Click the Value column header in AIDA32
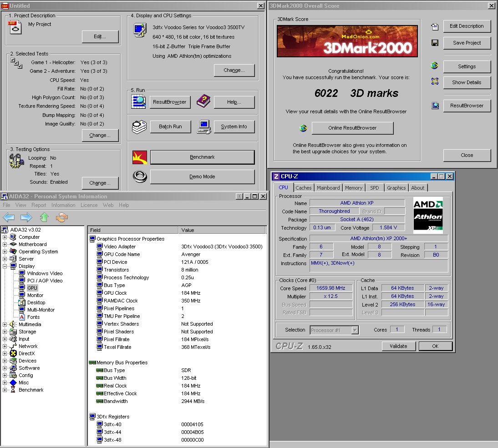This screenshot has height=448, width=498. (222, 230)
